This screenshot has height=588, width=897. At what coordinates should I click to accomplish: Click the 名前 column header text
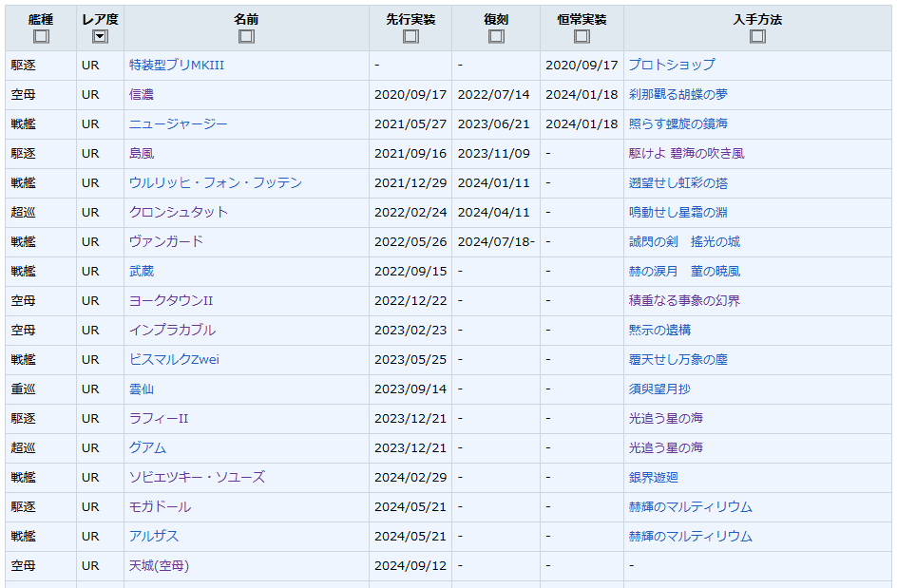coord(246,19)
